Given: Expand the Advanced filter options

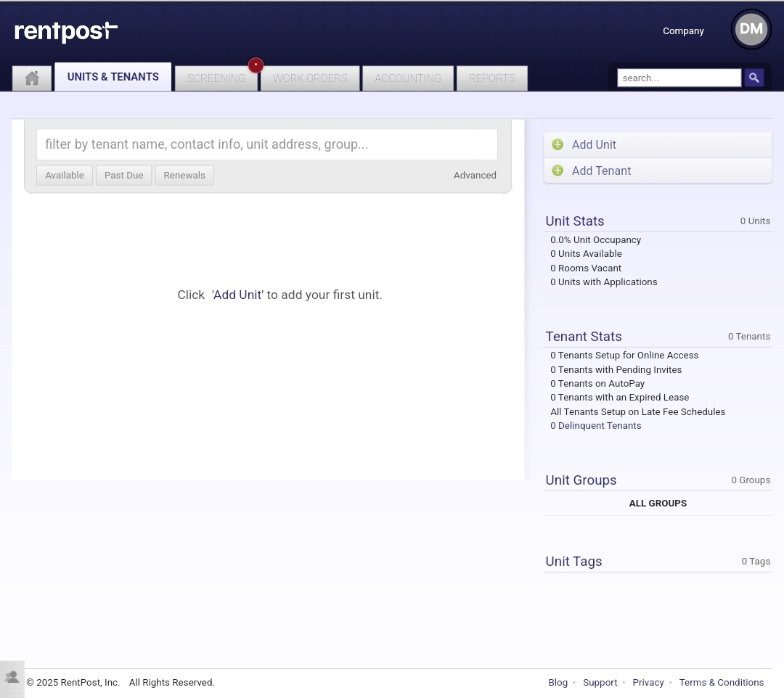Looking at the screenshot, I should pos(475,176).
